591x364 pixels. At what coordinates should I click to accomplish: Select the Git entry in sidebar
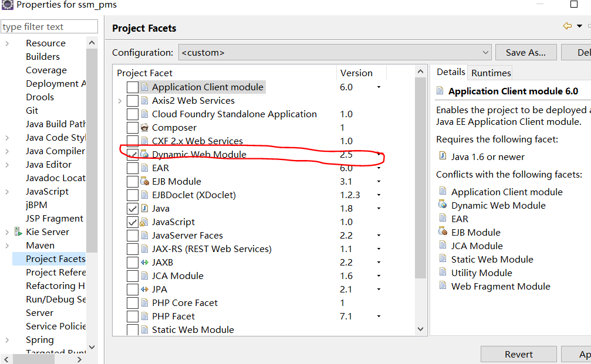tap(32, 111)
